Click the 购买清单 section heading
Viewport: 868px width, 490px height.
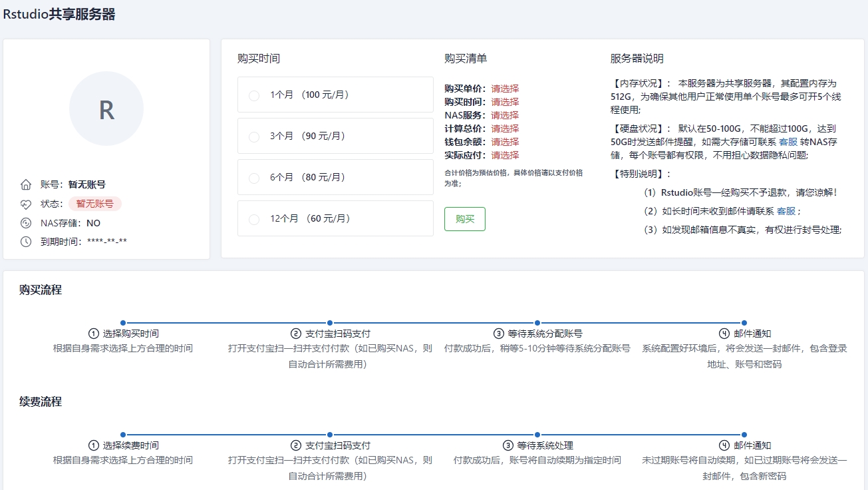coord(466,59)
